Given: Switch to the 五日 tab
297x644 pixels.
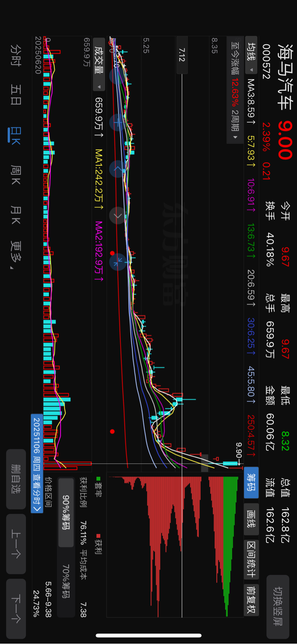Looking at the screenshot, I should click(15, 94).
